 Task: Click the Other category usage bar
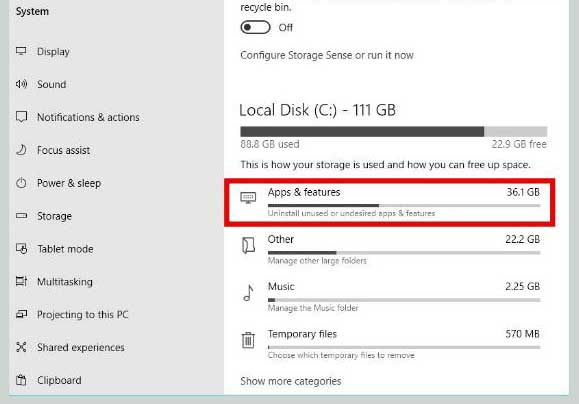click(404, 253)
